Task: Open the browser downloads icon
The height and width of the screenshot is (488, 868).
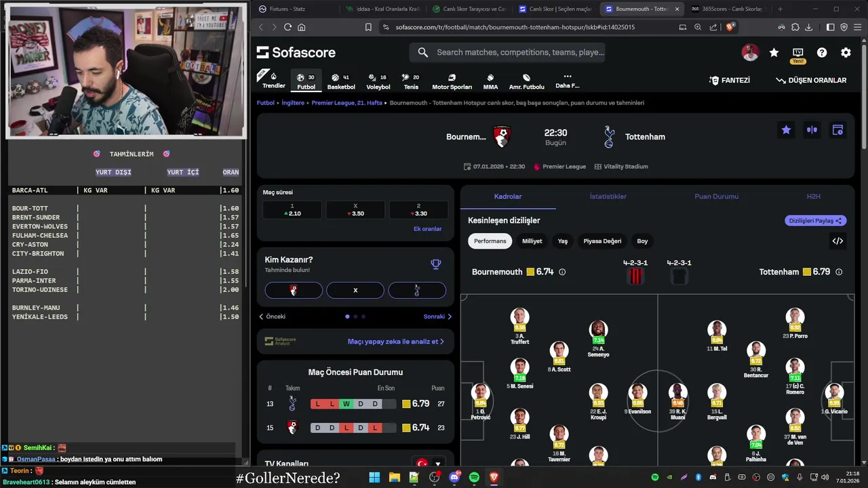Action: click(808, 27)
